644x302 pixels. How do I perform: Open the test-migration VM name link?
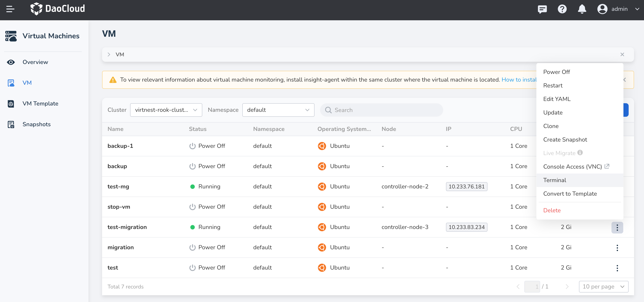127,227
